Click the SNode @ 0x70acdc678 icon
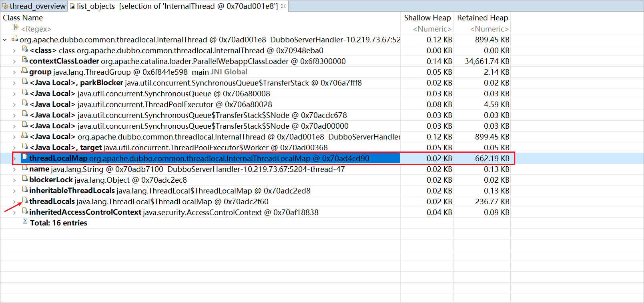 25,114
